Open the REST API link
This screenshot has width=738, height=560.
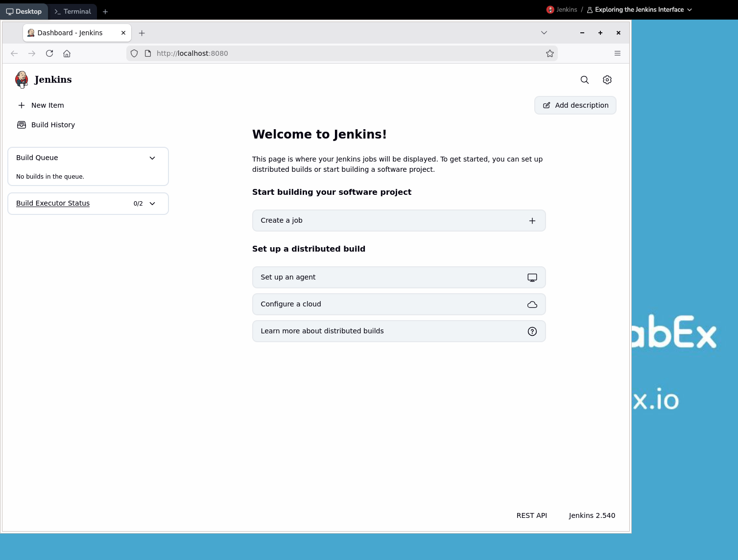pos(531,515)
